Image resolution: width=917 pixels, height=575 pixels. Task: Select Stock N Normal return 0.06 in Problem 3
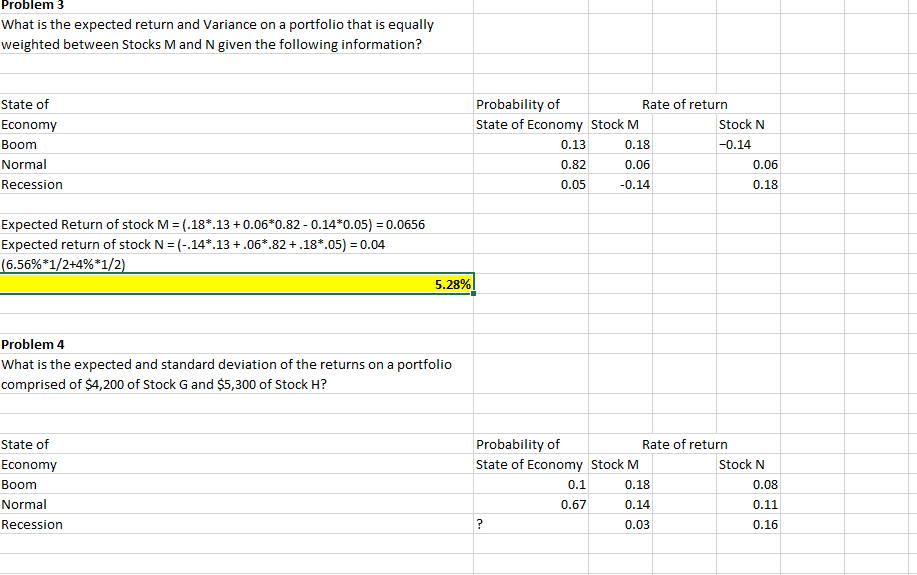(765, 164)
